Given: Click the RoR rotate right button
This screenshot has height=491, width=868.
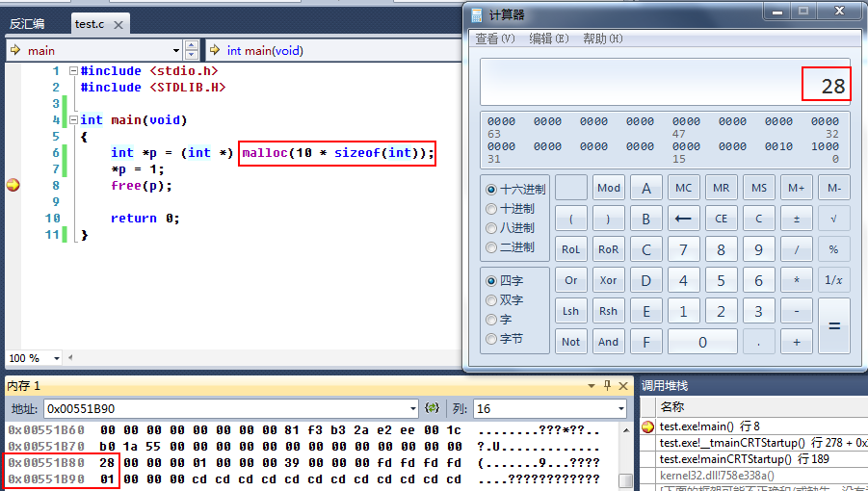Looking at the screenshot, I should coord(609,249).
